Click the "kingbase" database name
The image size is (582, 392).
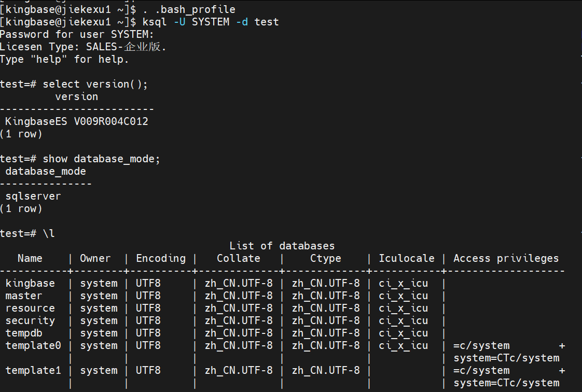30,283
